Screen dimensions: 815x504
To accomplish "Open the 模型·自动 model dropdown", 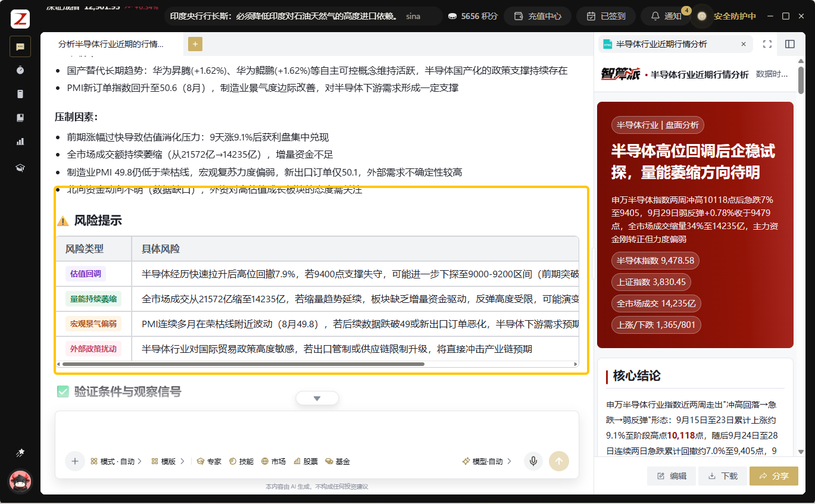I will click(487, 461).
